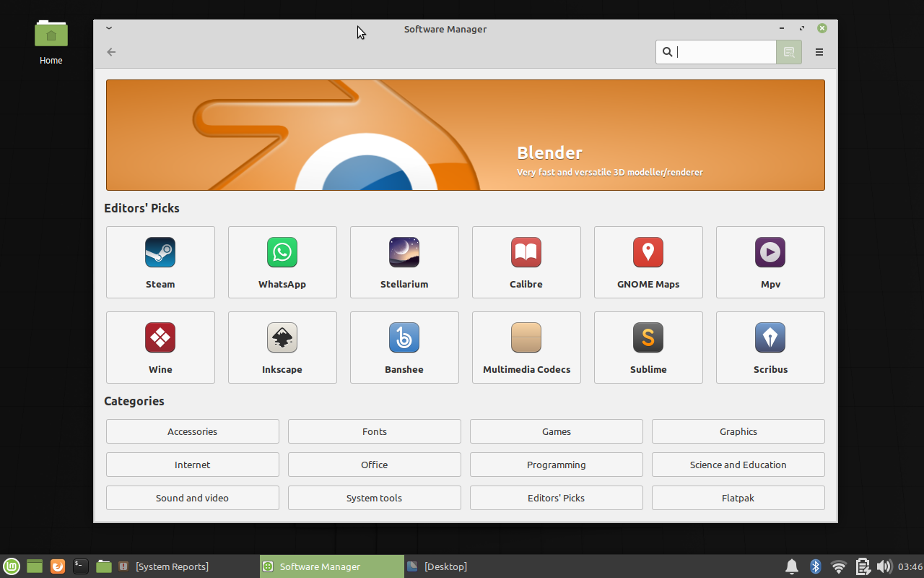The height and width of the screenshot is (578, 924).
Task: Open the Linux Mint start menu
Action: click(11, 566)
